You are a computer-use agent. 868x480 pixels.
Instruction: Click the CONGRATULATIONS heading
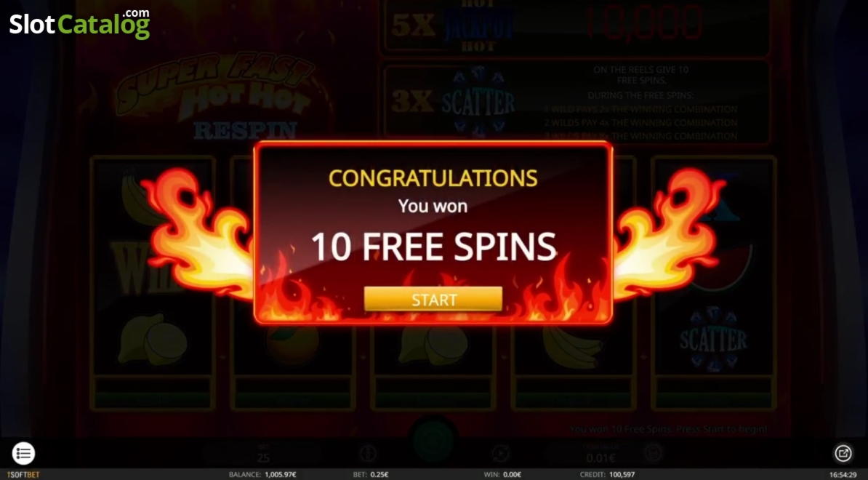[433, 178]
